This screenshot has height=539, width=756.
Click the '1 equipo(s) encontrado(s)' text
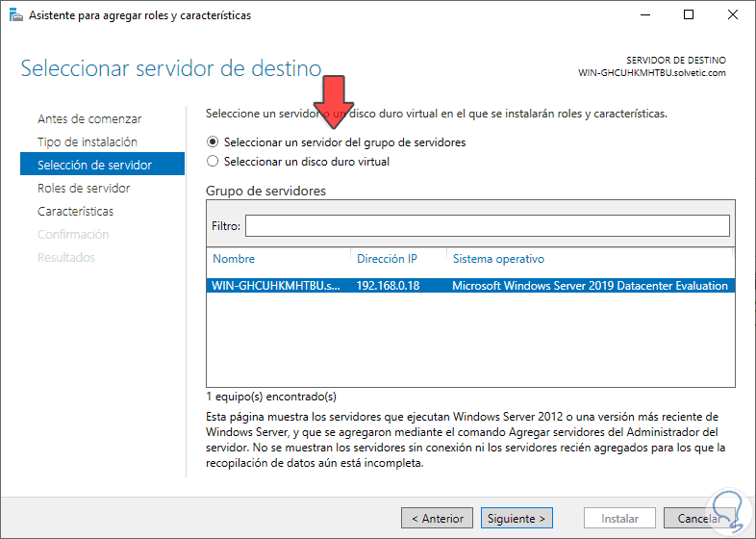point(271,397)
